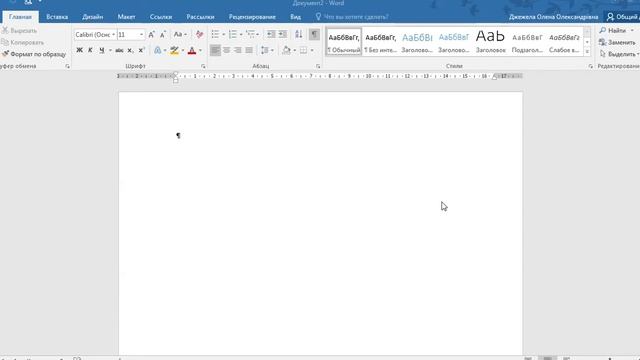Align paragraph text to the right
Viewport: 640px width, 360px height.
pos(238,50)
